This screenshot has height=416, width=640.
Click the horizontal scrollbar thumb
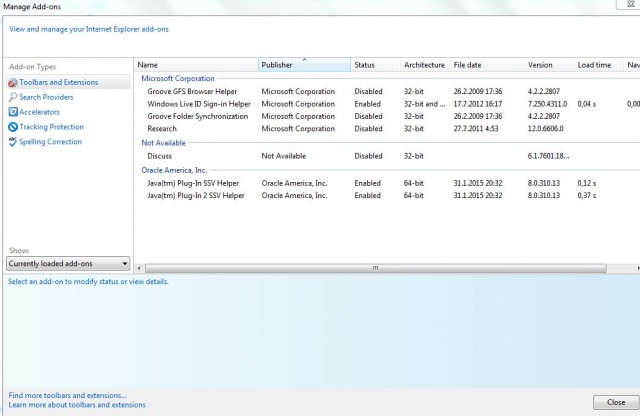(376, 268)
